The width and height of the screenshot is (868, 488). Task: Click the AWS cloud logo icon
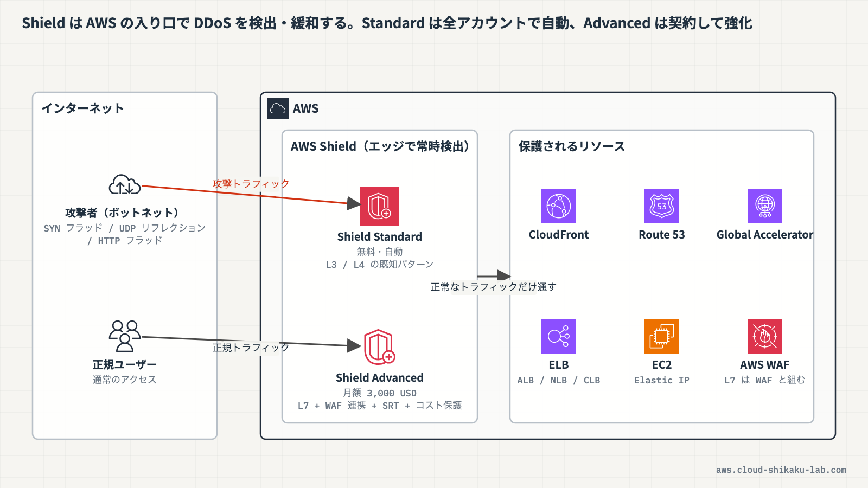tap(278, 108)
